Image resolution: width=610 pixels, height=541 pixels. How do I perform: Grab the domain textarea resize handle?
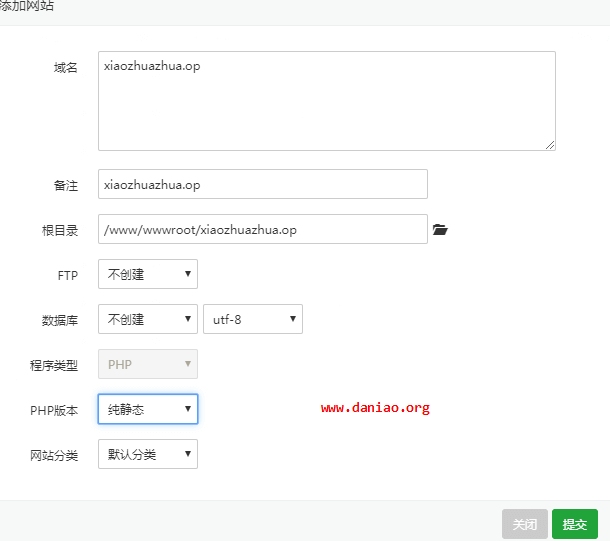point(550,145)
